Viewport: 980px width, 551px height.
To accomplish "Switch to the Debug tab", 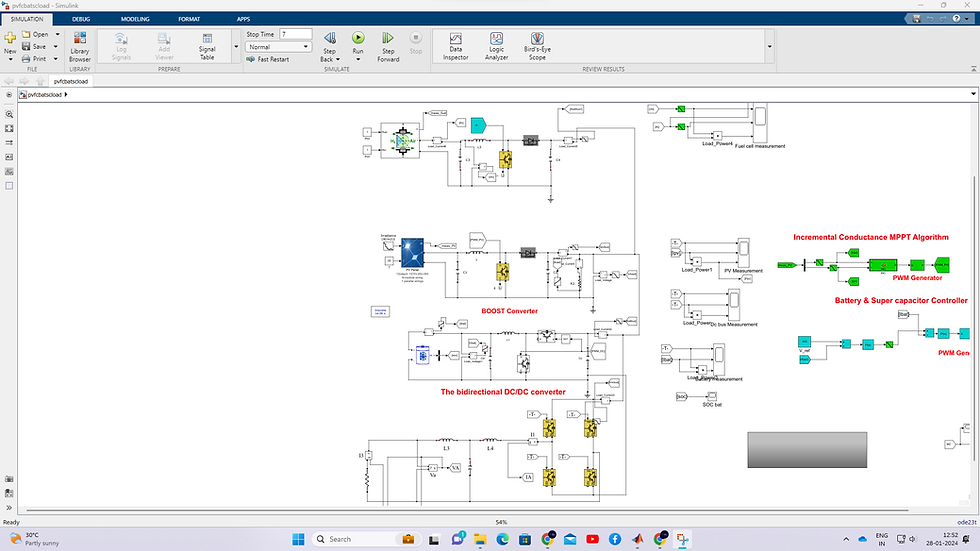I will tap(81, 19).
